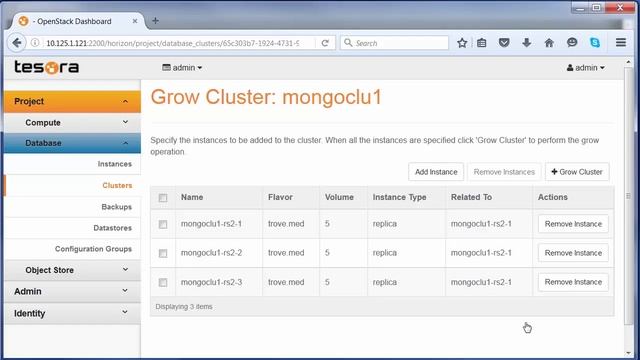Collapse the Project sidebar section
The width and height of the screenshot is (640, 360).
(x=72, y=101)
